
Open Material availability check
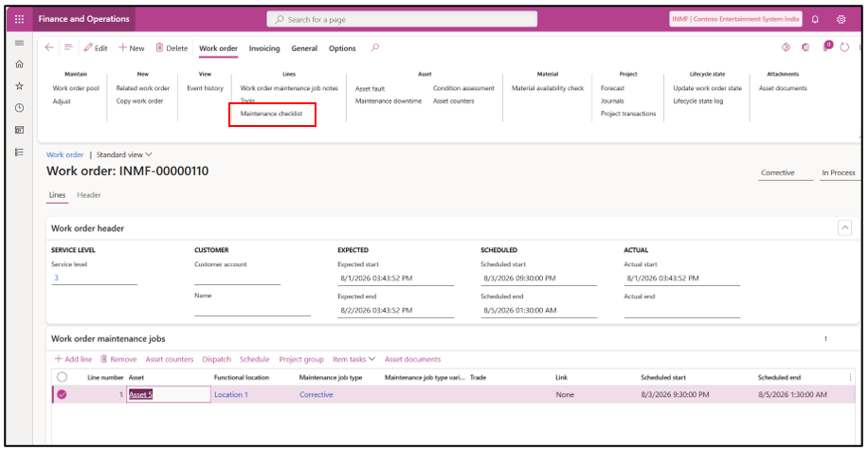click(548, 88)
